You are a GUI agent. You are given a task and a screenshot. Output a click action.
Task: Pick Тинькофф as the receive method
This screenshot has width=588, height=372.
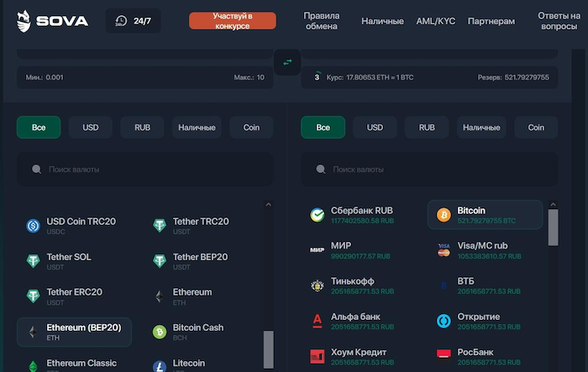[x=360, y=286]
